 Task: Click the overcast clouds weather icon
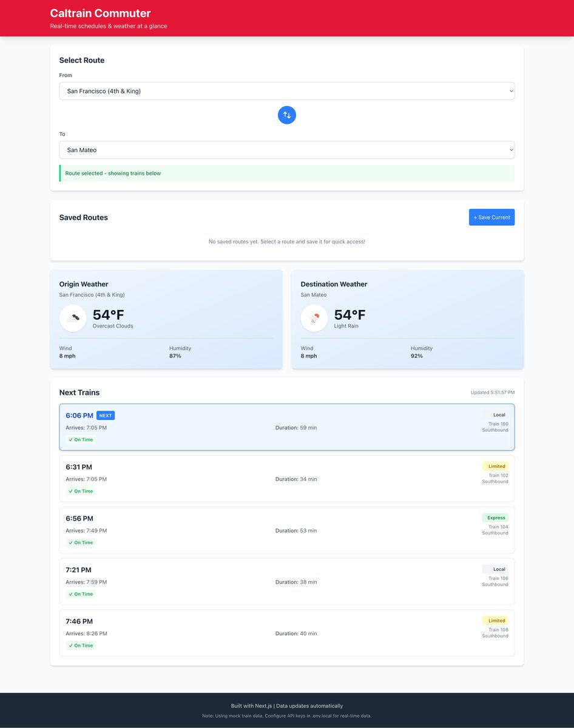click(73, 318)
